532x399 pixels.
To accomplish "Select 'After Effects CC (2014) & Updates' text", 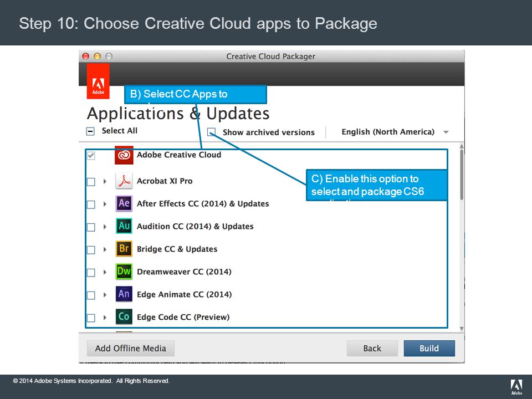I will point(203,203).
